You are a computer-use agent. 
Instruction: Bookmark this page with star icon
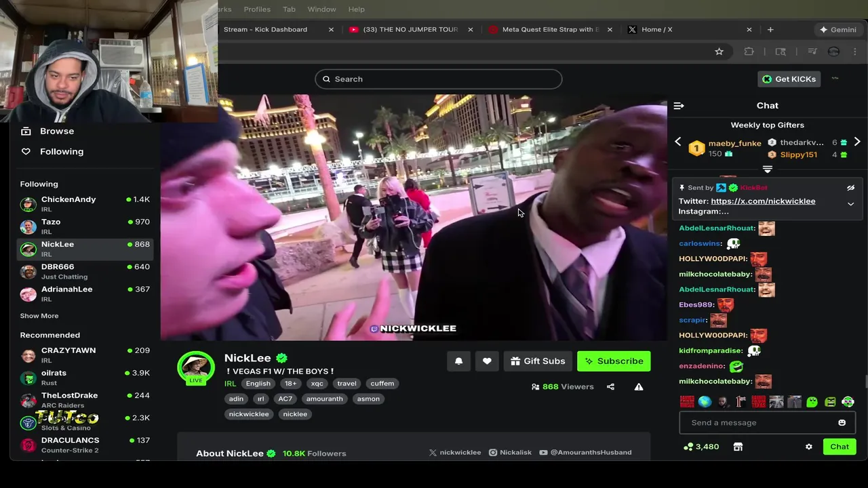719,52
